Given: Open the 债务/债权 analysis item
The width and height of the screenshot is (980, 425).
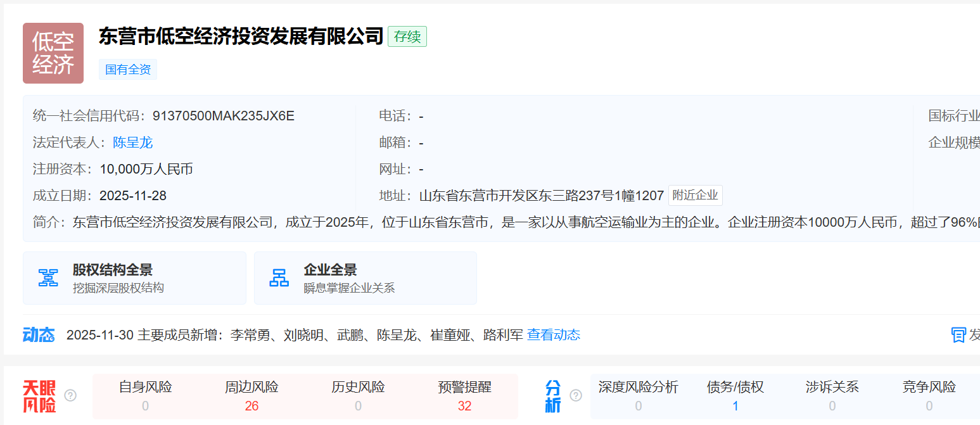Looking at the screenshot, I should coord(735,396).
